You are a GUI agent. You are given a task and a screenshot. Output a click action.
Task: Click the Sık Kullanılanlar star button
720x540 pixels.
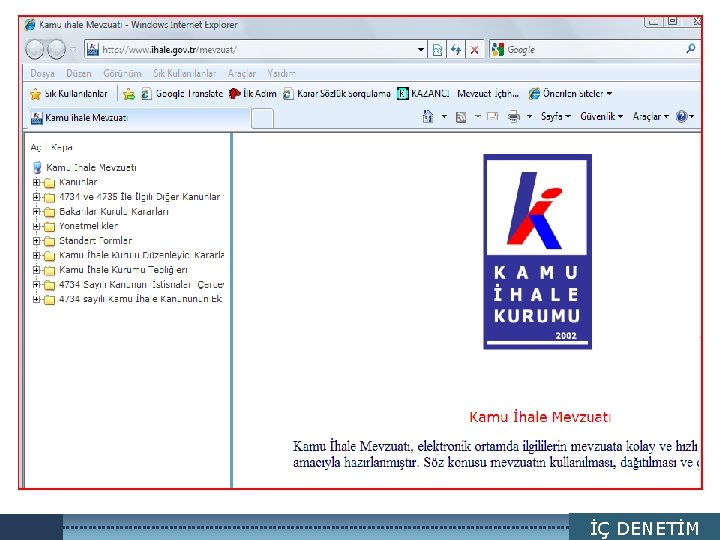(68, 94)
